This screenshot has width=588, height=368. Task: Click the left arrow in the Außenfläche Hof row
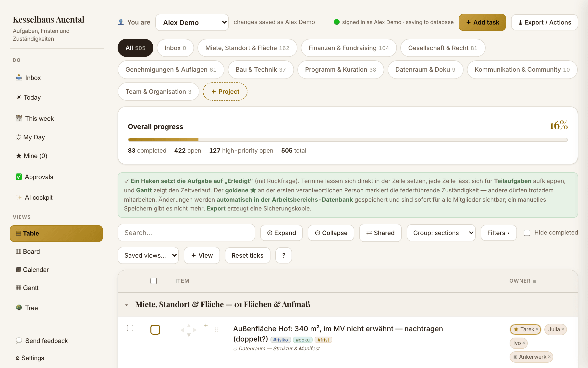(x=183, y=330)
